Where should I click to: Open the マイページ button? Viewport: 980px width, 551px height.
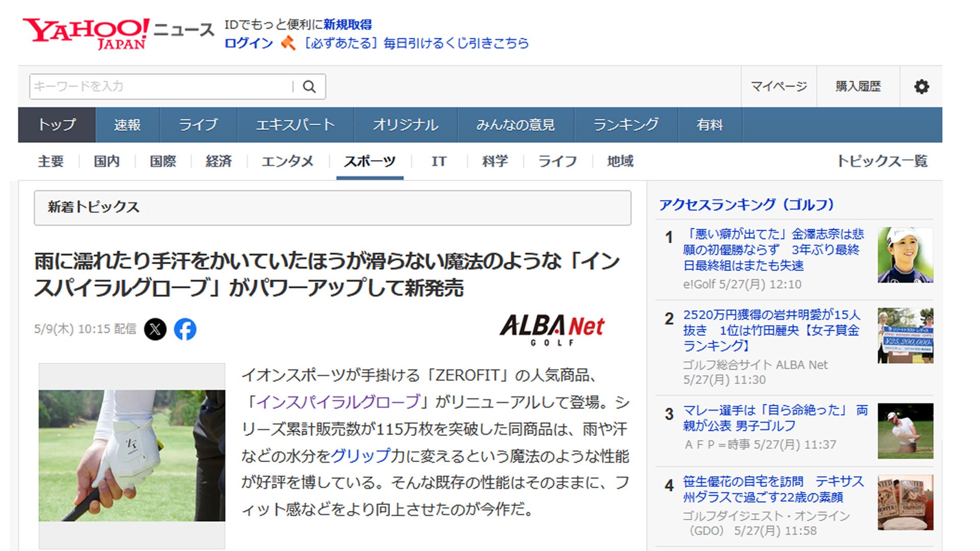click(778, 87)
